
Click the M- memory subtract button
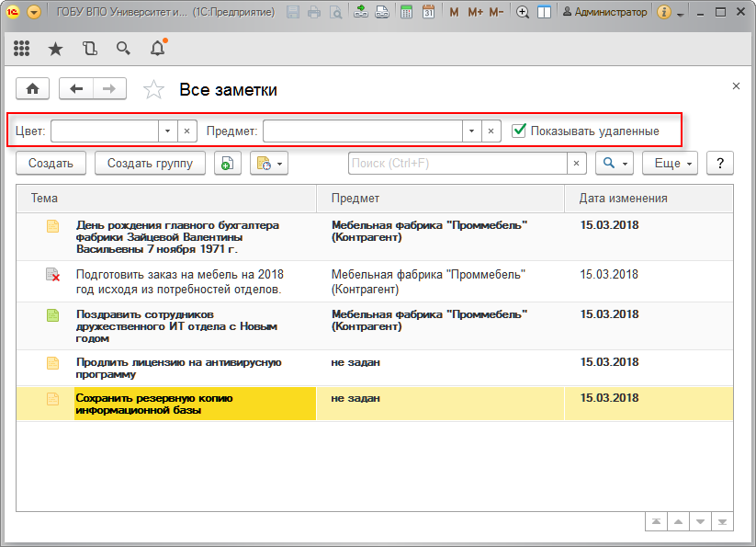(x=496, y=12)
